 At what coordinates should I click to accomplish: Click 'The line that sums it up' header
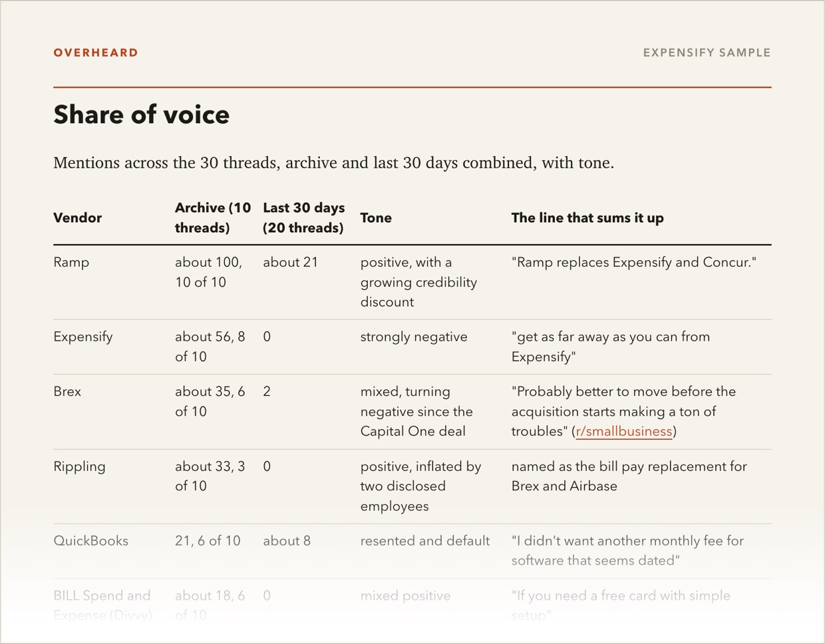(587, 218)
